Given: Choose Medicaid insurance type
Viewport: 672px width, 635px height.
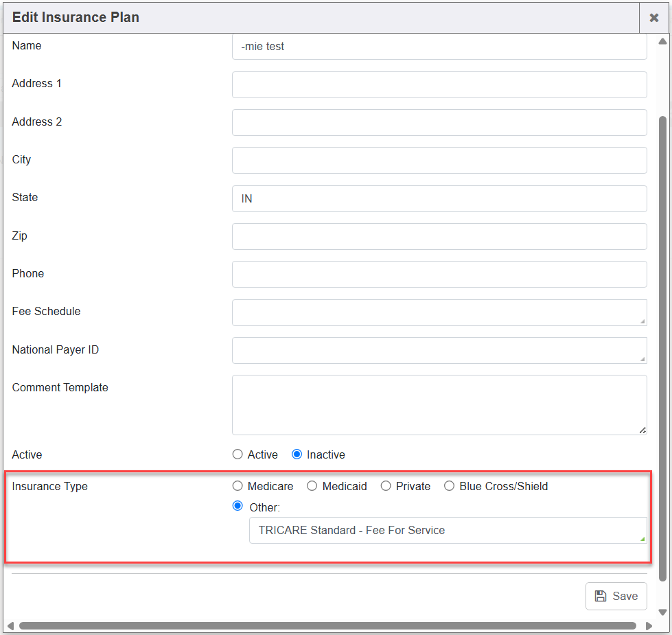Looking at the screenshot, I should click(x=312, y=486).
